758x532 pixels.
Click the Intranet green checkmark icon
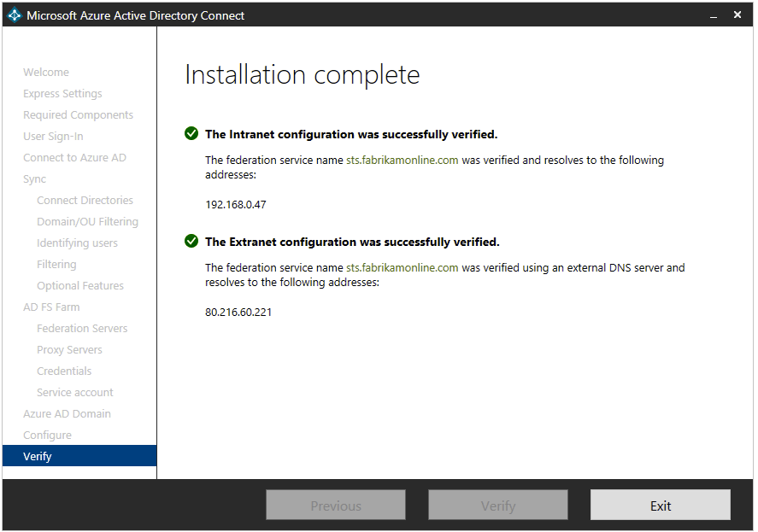tap(191, 134)
